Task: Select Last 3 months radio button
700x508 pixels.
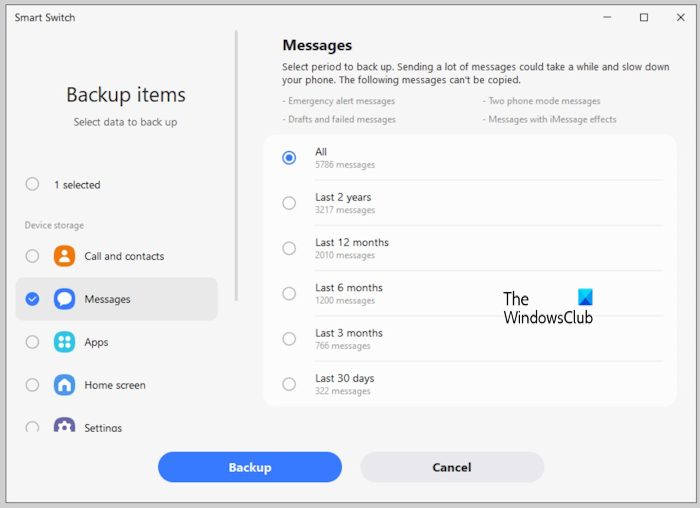Action: (x=289, y=339)
